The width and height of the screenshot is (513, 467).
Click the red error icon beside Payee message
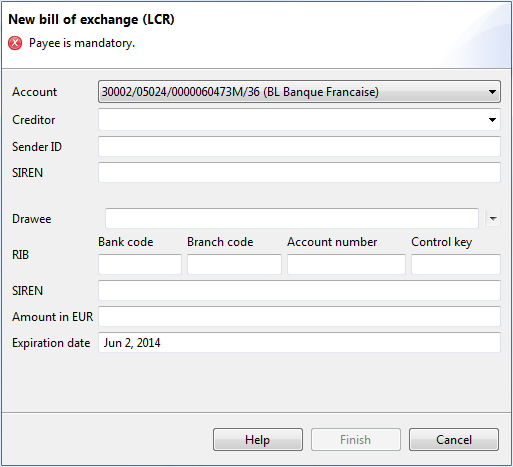15,43
